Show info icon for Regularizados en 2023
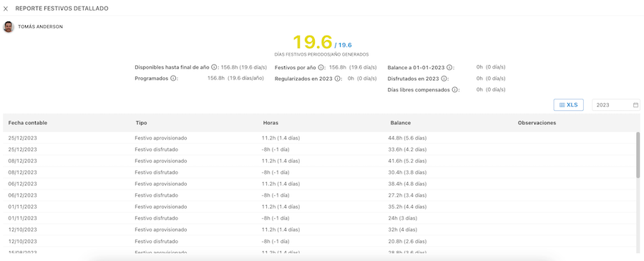 337,79
